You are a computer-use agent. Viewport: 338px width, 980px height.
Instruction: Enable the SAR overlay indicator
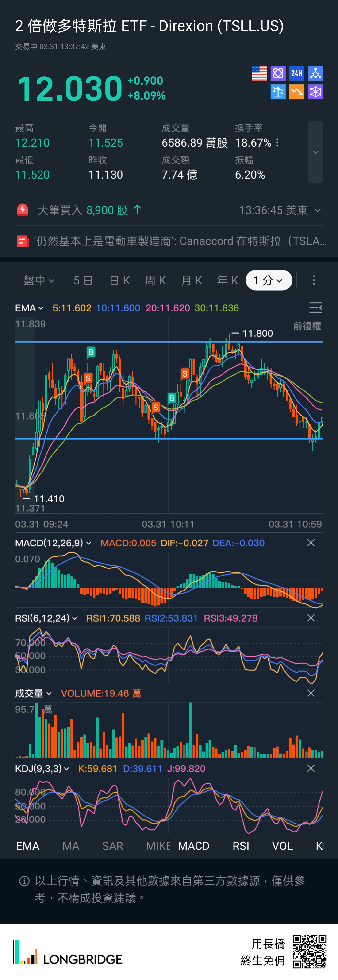(x=112, y=846)
